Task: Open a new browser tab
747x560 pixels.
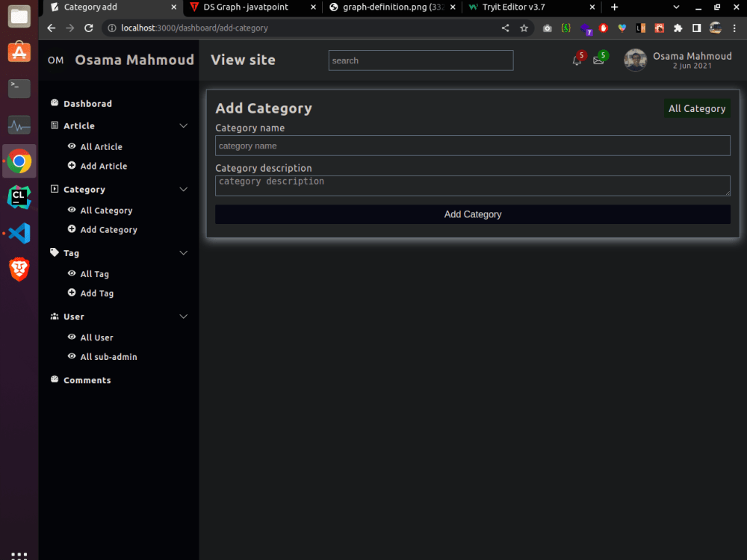Action: (614, 7)
